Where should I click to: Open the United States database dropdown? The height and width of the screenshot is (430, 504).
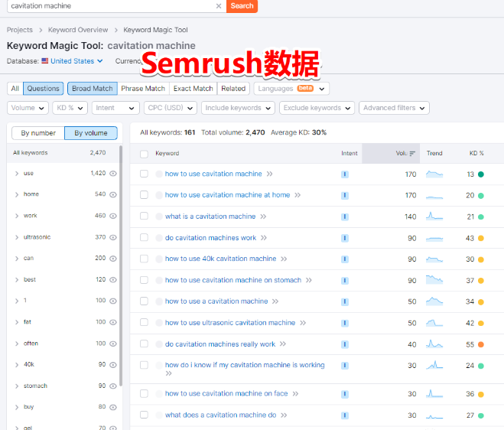pyautogui.click(x=76, y=61)
